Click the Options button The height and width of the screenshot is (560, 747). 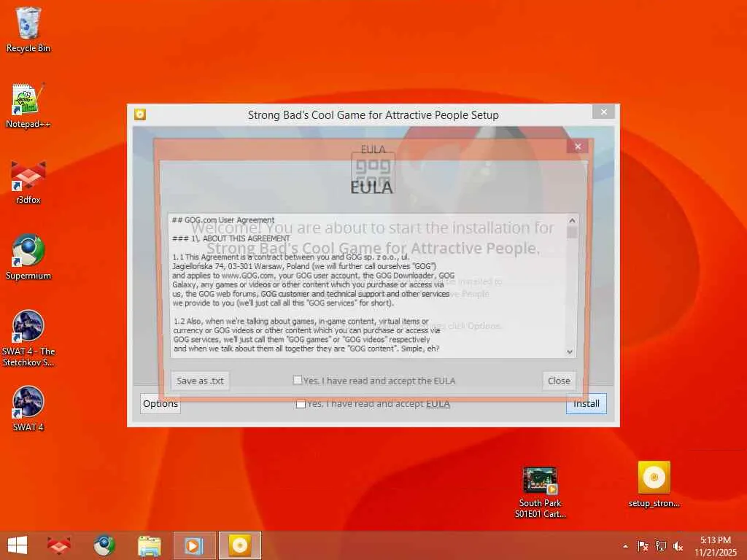click(160, 403)
